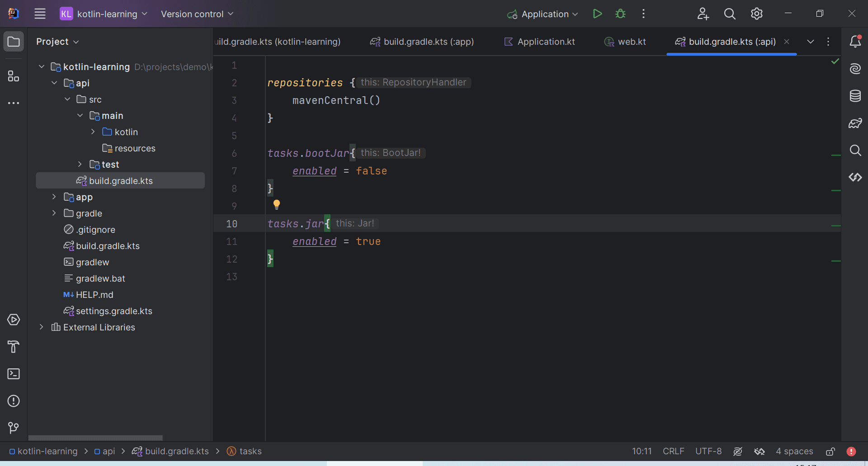This screenshot has width=868, height=466.
Task: Show hidden editor tabs list
Action: pyautogui.click(x=811, y=42)
